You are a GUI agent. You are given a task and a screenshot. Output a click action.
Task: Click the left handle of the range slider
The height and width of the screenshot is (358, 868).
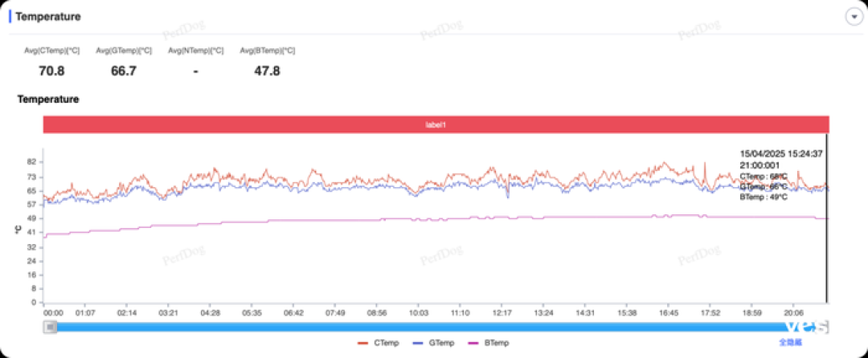pyautogui.click(x=51, y=327)
